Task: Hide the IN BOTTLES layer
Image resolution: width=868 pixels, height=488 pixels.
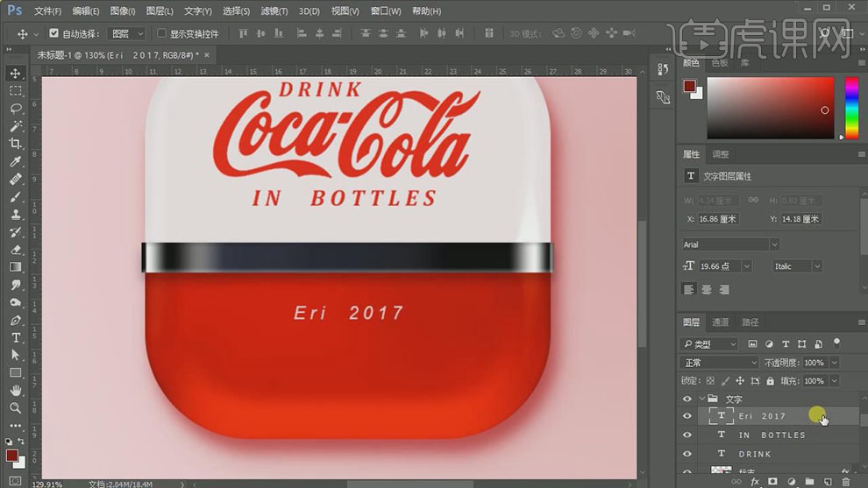Action: click(x=687, y=435)
